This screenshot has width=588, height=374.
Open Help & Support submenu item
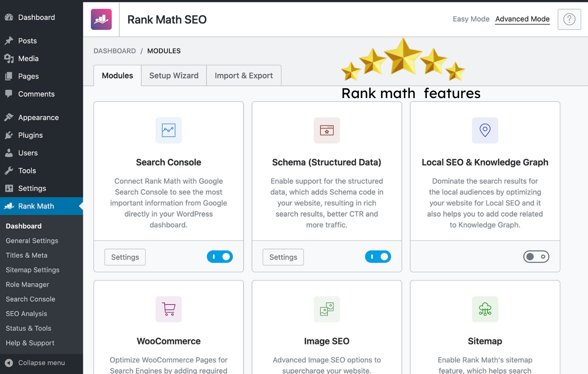pyautogui.click(x=30, y=342)
